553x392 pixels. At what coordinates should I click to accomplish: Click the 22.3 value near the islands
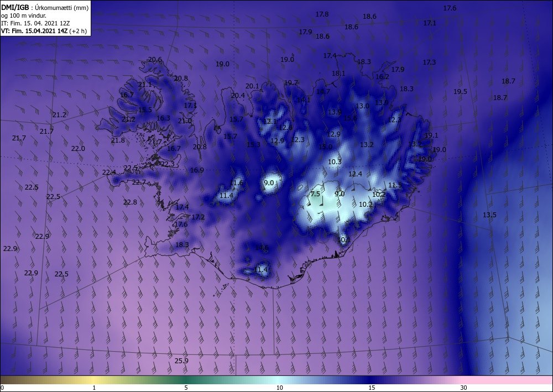tap(168, 164)
